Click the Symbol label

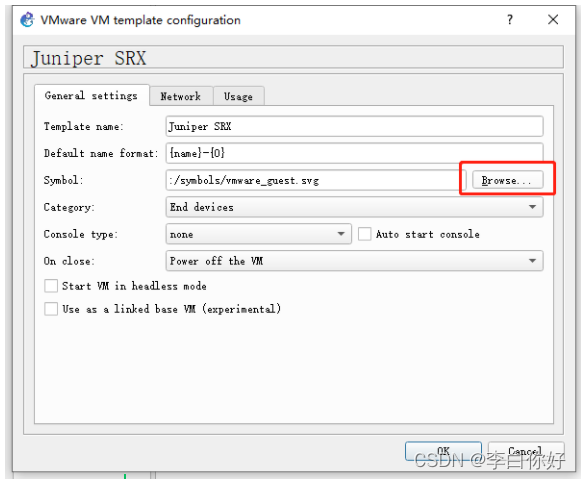click(63, 180)
